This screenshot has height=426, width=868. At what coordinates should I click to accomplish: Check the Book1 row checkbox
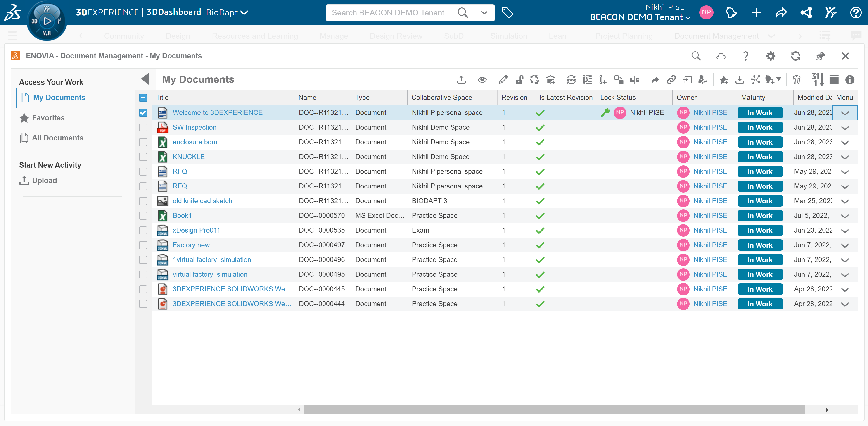143,216
